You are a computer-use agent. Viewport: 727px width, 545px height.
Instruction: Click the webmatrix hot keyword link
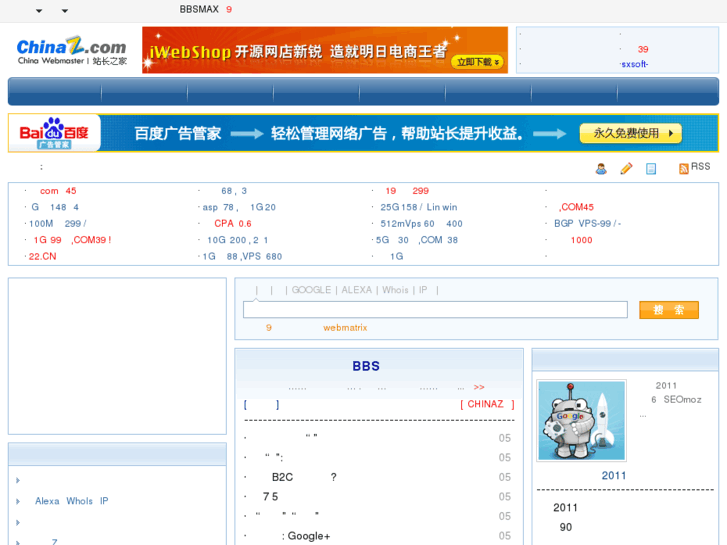click(x=345, y=327)
